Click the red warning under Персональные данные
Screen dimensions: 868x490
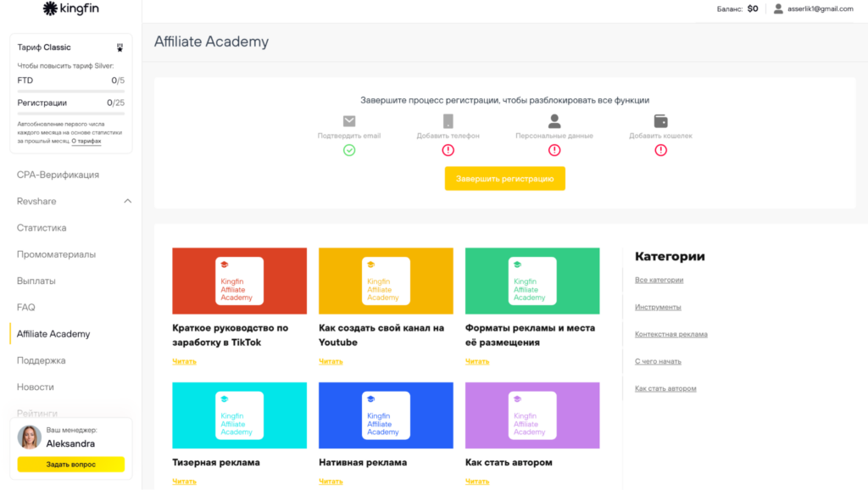point(554,150)
